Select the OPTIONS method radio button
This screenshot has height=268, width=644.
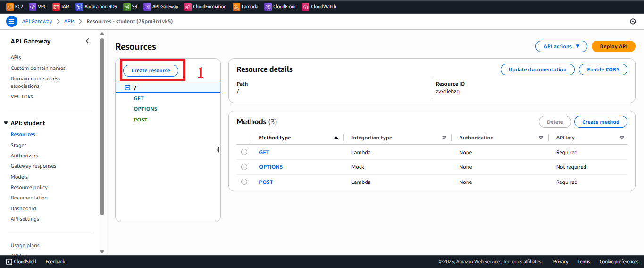click(x=244, y=167)
